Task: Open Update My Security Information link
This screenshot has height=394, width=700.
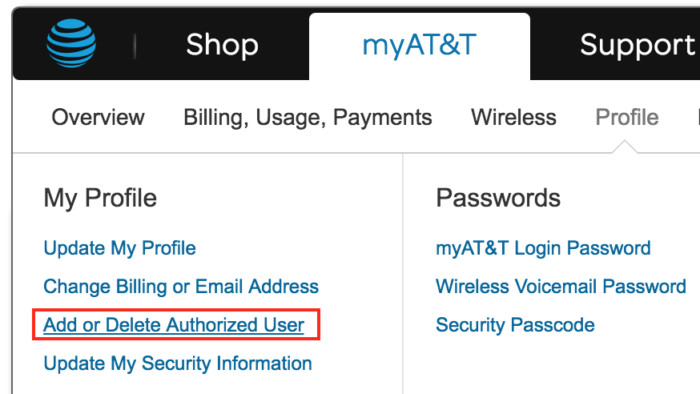Action: pos(178,363)
